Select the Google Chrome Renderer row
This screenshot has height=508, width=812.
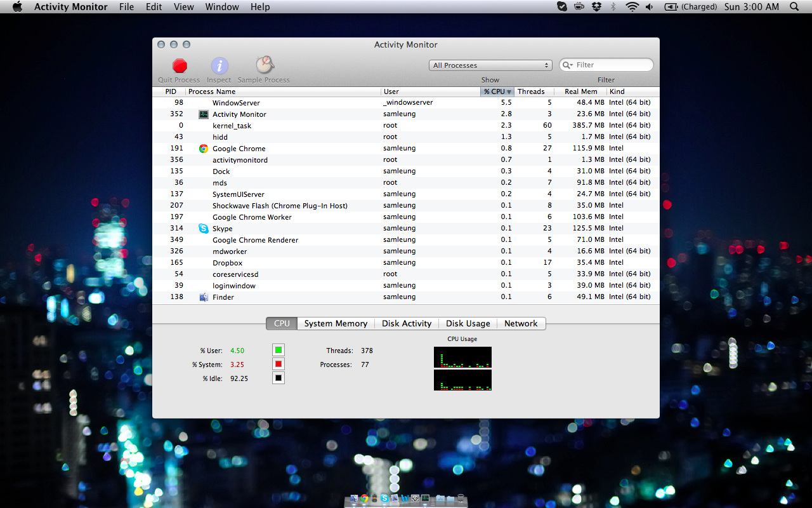[406, 240]
